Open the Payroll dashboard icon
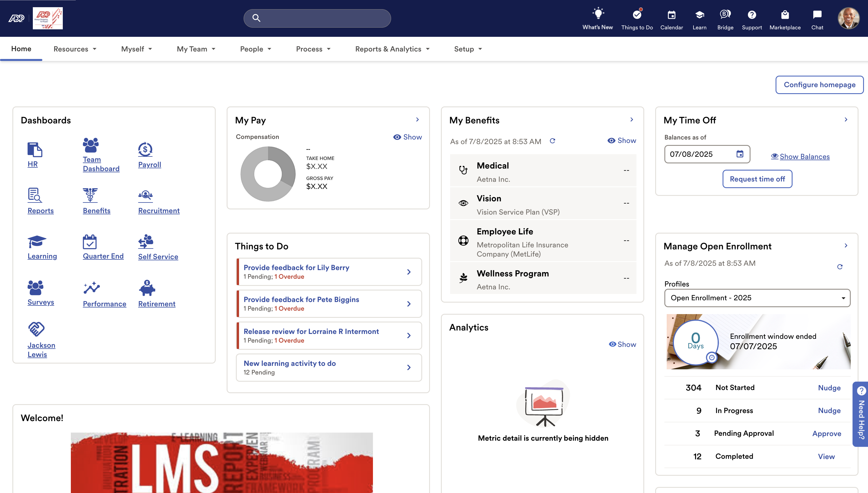 [x=145, y=150]
